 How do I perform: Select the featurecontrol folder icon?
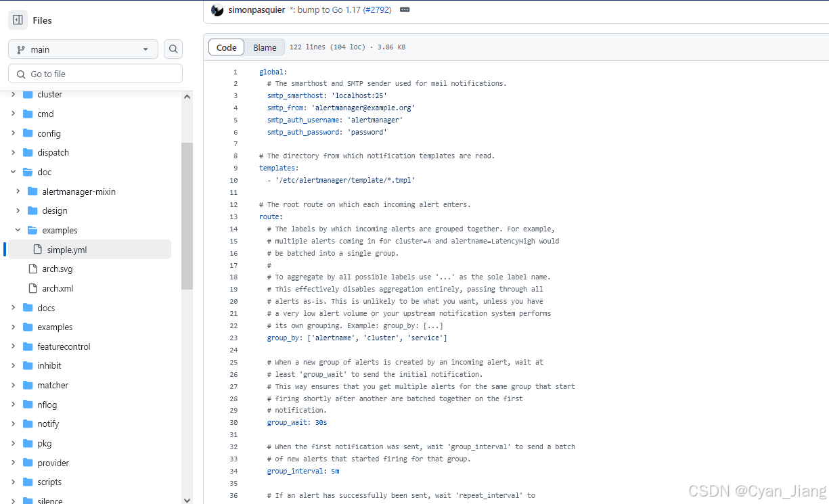28,346
